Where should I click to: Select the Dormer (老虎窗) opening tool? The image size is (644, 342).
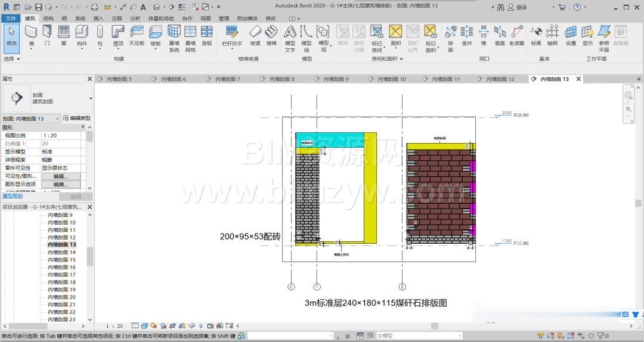(x=516, y=35)
